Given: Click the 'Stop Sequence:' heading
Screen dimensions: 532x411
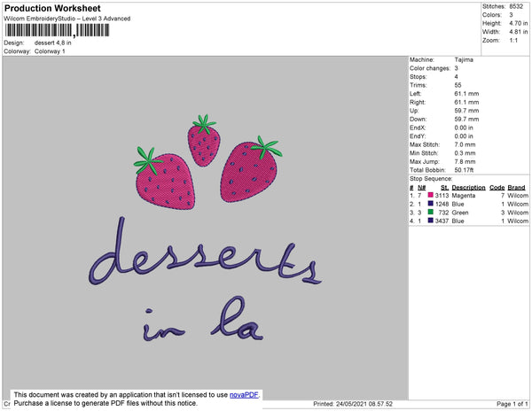Looking at the screenshot, I should 431,179.
